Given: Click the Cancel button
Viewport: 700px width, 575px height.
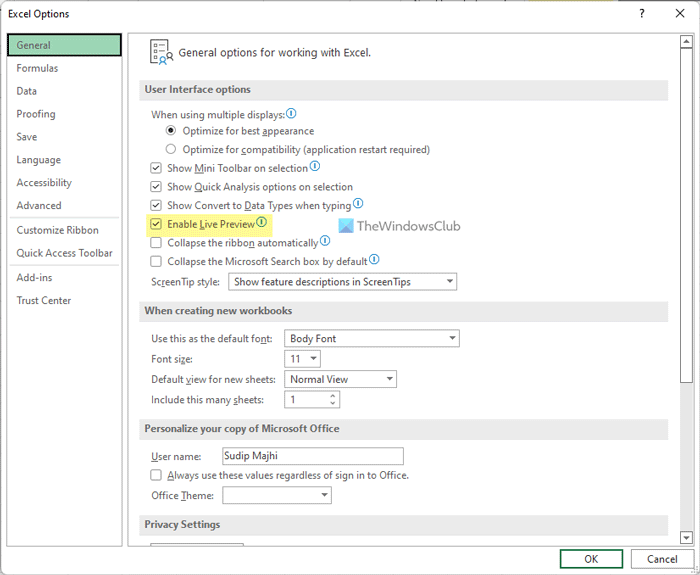Looking at the screenshot, I should click(x=662, y=559).
